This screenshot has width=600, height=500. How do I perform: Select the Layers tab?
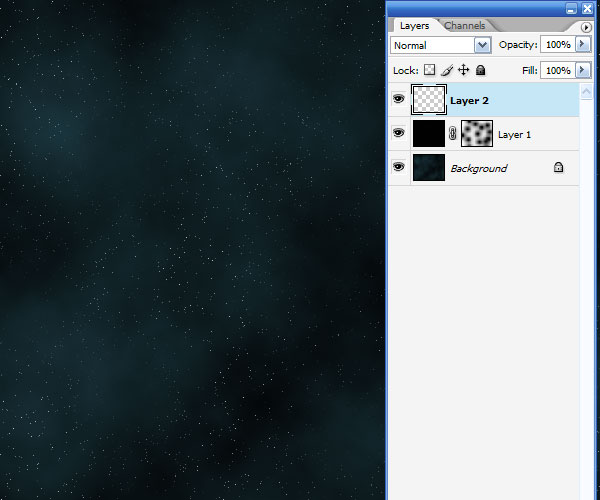pyautogui.click(x=414, y=26)
